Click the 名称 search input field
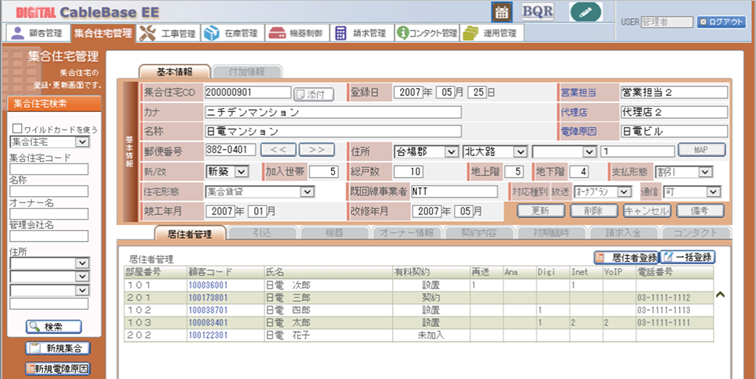 pyautogui.click(x=49, y=191)
